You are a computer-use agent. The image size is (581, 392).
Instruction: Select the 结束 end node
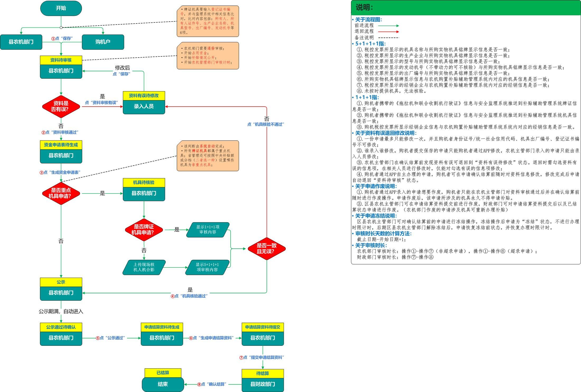pyautogui.click(x=163, y=384)
